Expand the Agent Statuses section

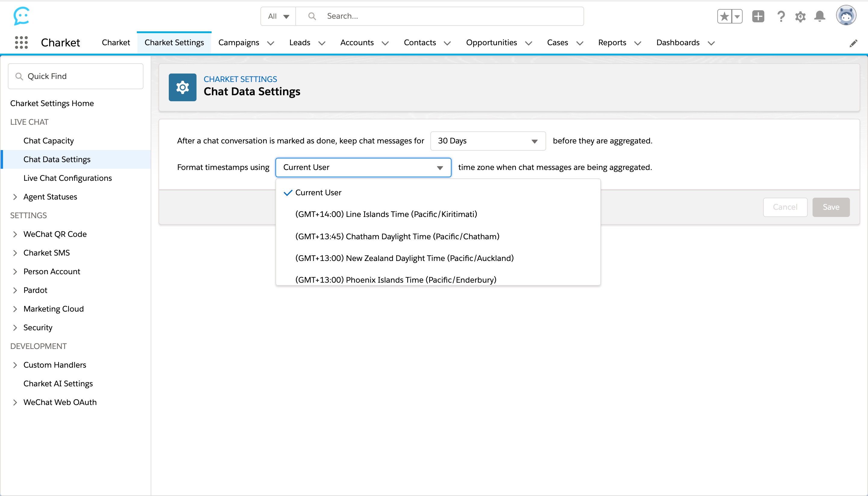[15, 197]
